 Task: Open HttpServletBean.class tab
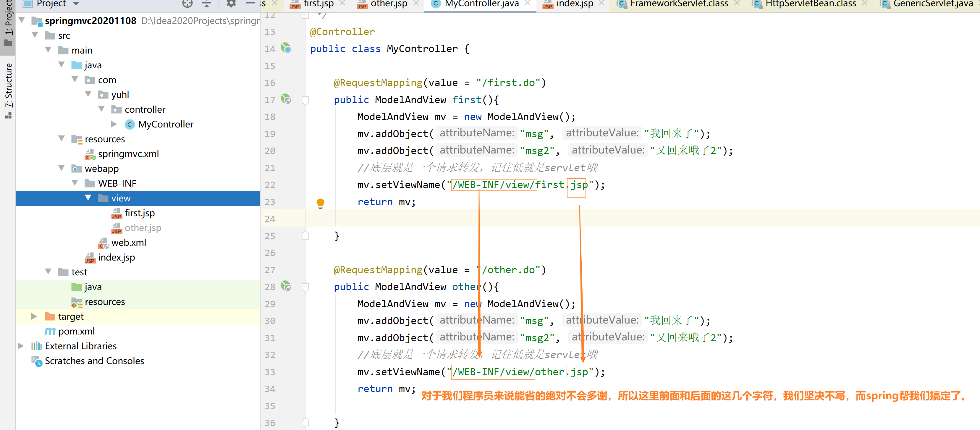[x=810, y=4]
